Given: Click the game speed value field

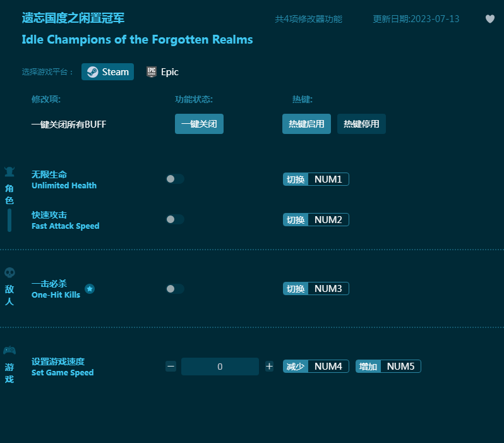Looking at the screenshot, I should coord(220,367).
